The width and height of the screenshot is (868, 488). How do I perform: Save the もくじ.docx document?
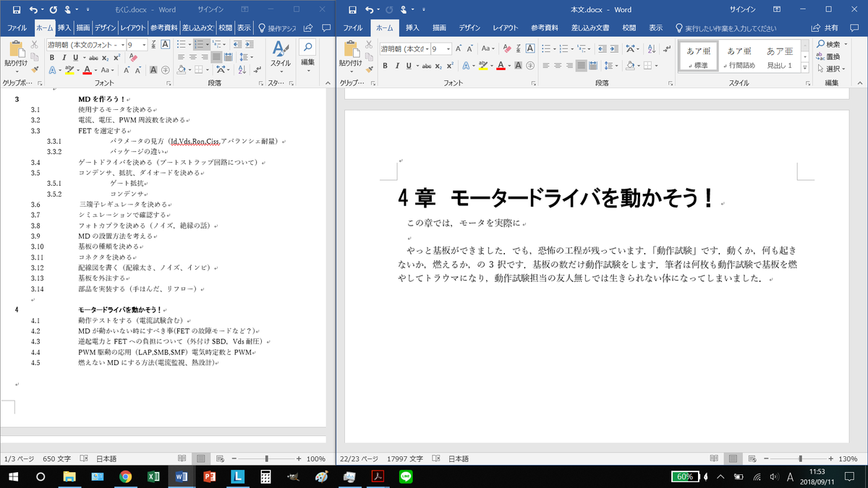(15, 10)
